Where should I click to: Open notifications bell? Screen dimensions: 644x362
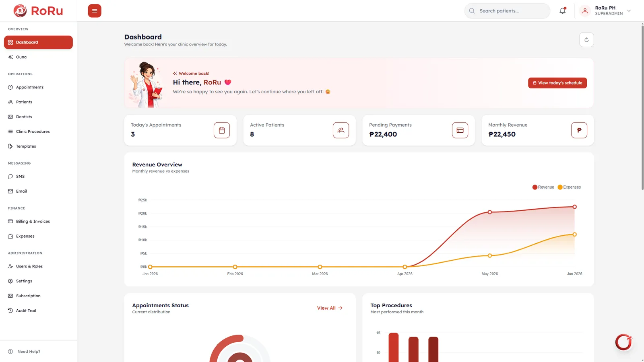point(563,11)
